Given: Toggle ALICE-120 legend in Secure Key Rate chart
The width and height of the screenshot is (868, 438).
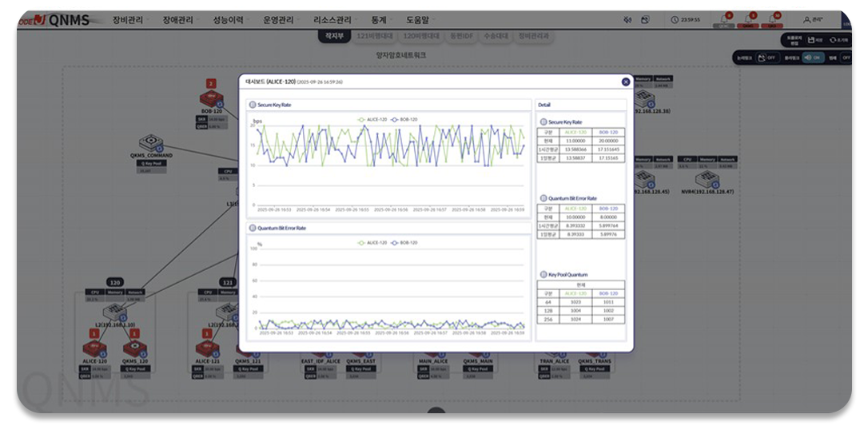Looking at the screenshot, I should coord(372,120).
